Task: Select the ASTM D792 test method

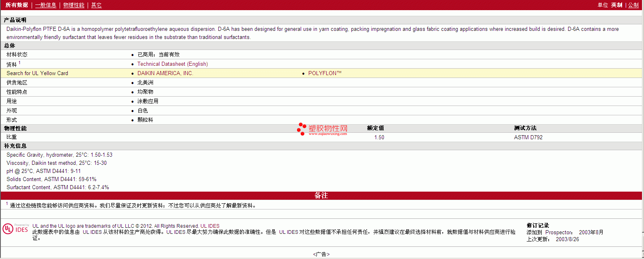Action: coord(528,138)
